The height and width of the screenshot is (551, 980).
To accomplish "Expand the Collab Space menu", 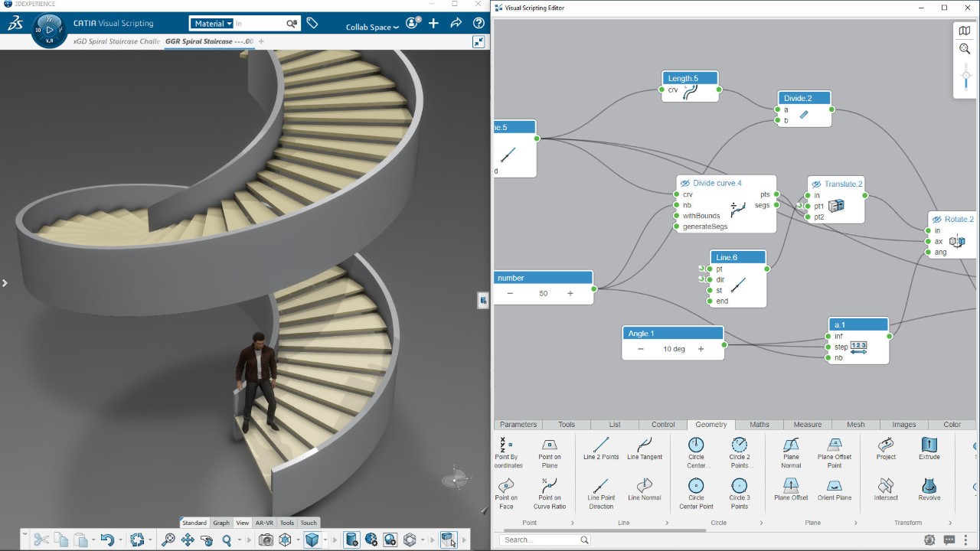I will pyautogui.click(x=372, y=28).
